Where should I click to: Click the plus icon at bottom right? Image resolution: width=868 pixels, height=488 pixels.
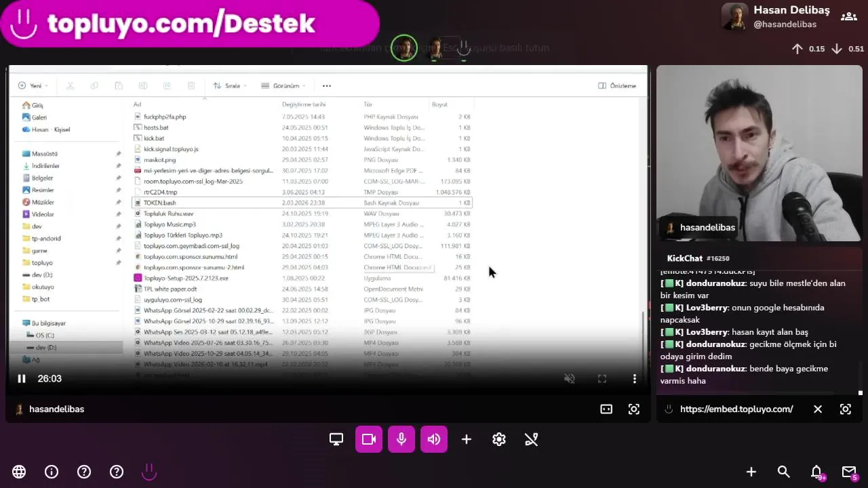point(751,472)
